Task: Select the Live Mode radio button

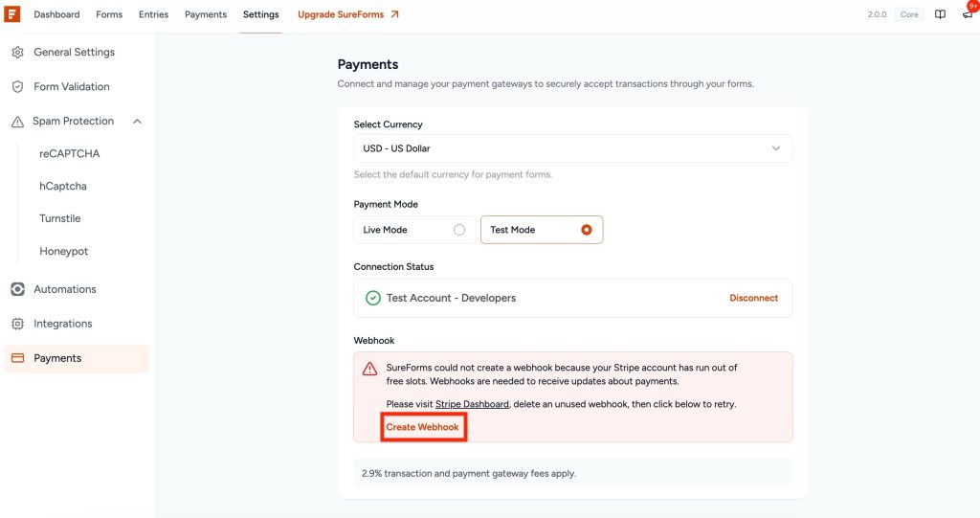Action: click(459, 230)
